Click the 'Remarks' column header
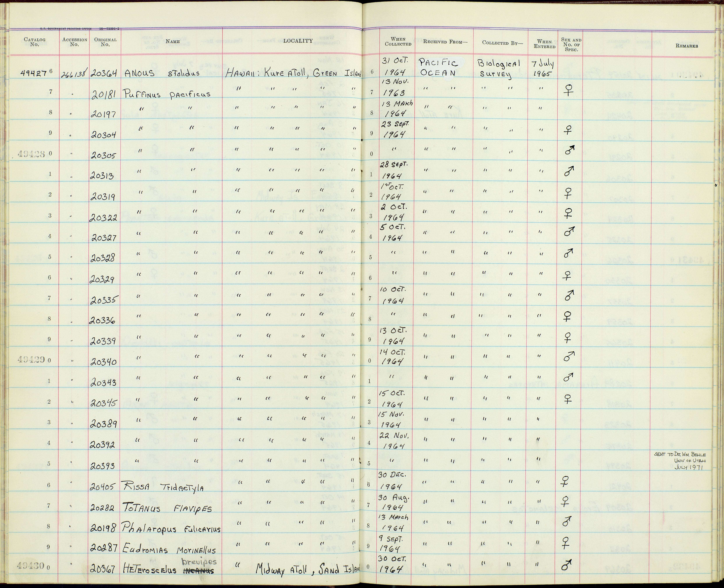This screenshot has height=588, width=724. [x=687, y=46]
